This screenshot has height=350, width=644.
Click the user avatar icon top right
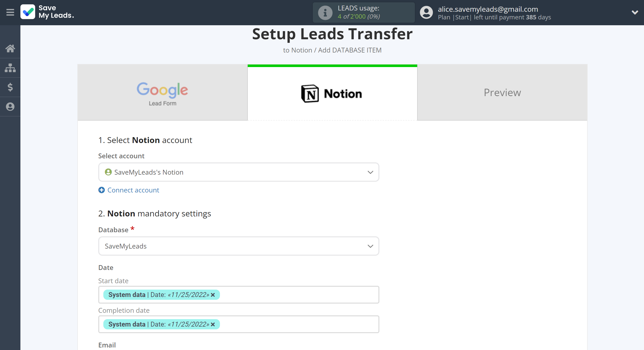click(427, 12)
